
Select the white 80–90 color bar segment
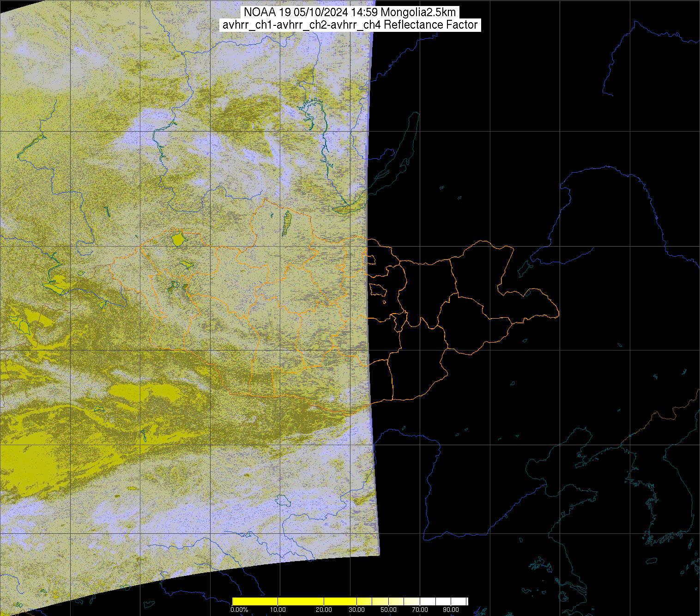coord(444,601)
